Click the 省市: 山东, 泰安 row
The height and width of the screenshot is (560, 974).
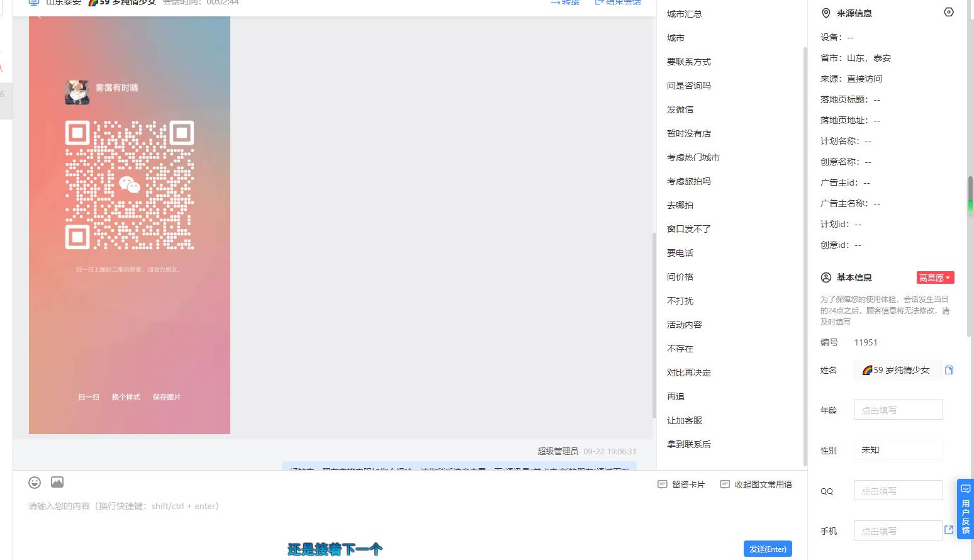(x=855, y=58)
